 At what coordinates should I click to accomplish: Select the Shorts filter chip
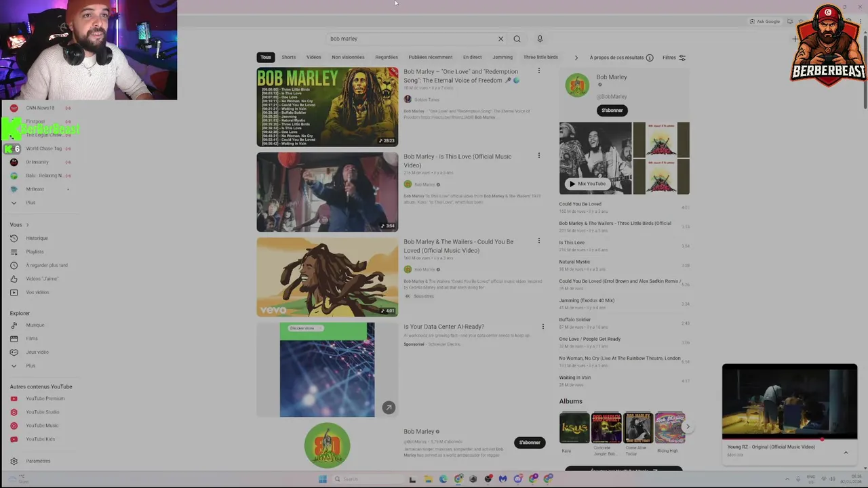(289, 58)
